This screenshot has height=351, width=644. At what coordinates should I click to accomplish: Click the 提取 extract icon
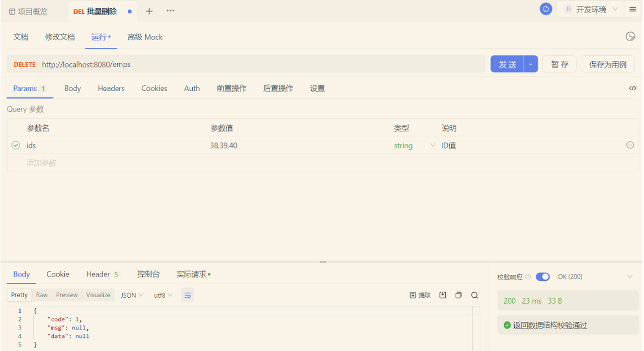(420, 295)
